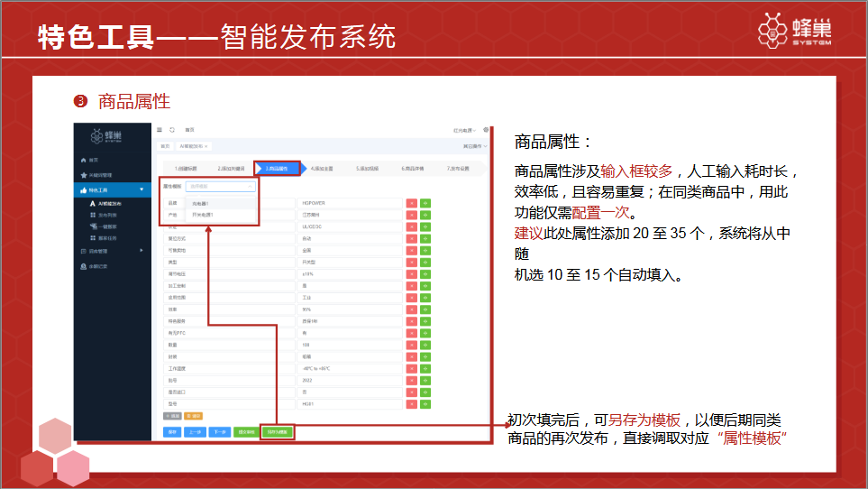868x489 pixels.
Task: Click the truck icon beside 一键搬家
Action: pyautogui.click(x=93, y=226)
